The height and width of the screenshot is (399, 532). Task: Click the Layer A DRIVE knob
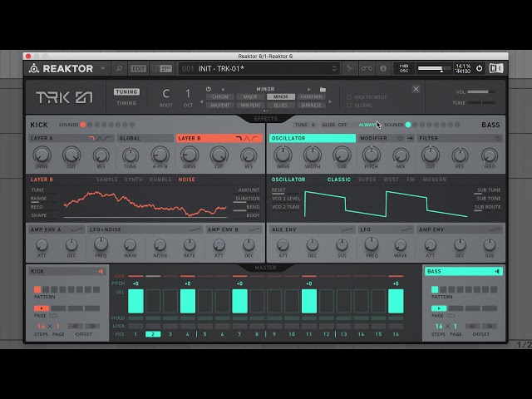point(42,155)
